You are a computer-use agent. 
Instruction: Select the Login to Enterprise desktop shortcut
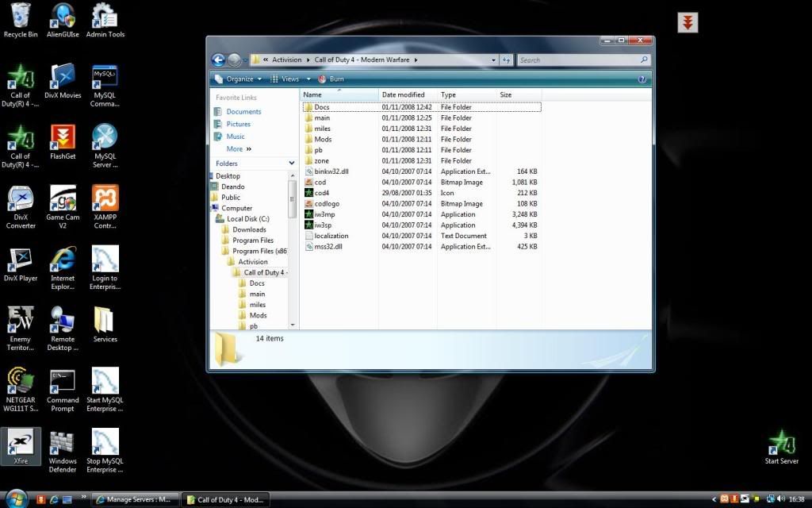(x=105, y=268)
